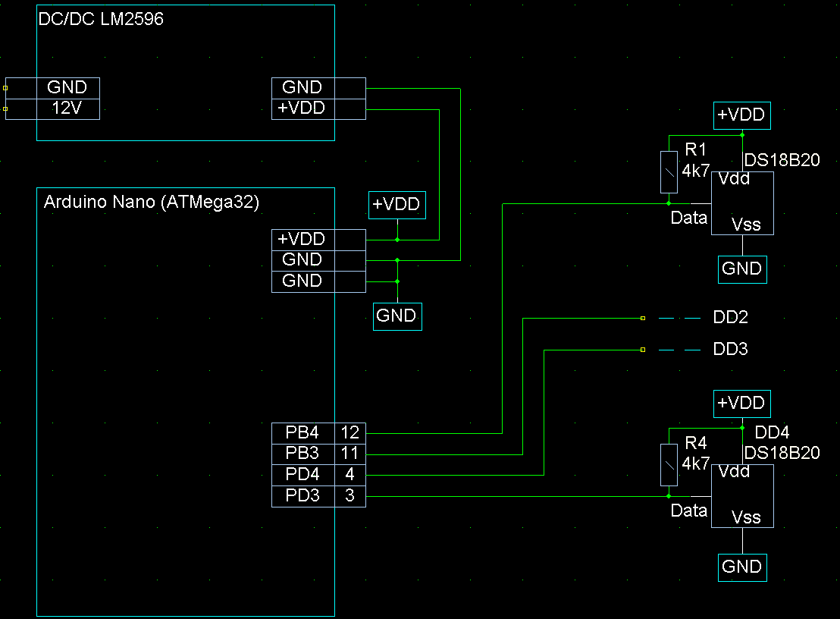Click the Data pin label of the DD4 sensor
The width and height of the screenshot is (840, 619).
(x=688, y=511)
